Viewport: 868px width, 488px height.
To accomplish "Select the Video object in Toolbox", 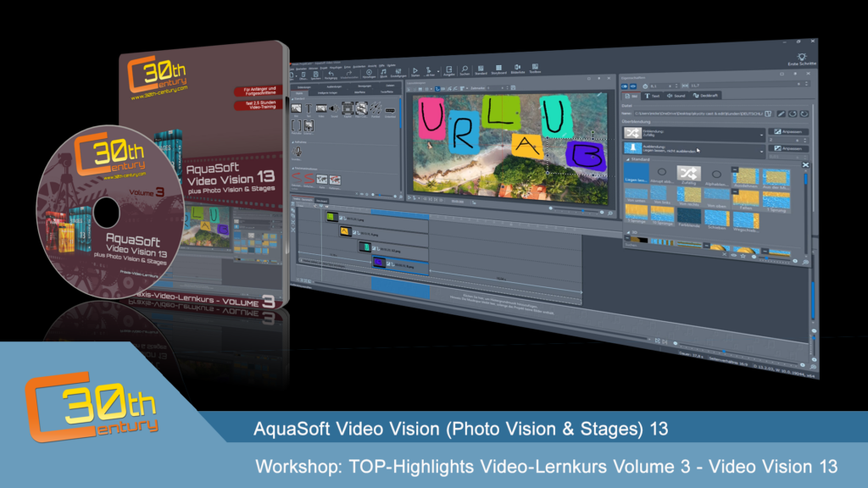I will pyautogui.click(x=321, y=108).
